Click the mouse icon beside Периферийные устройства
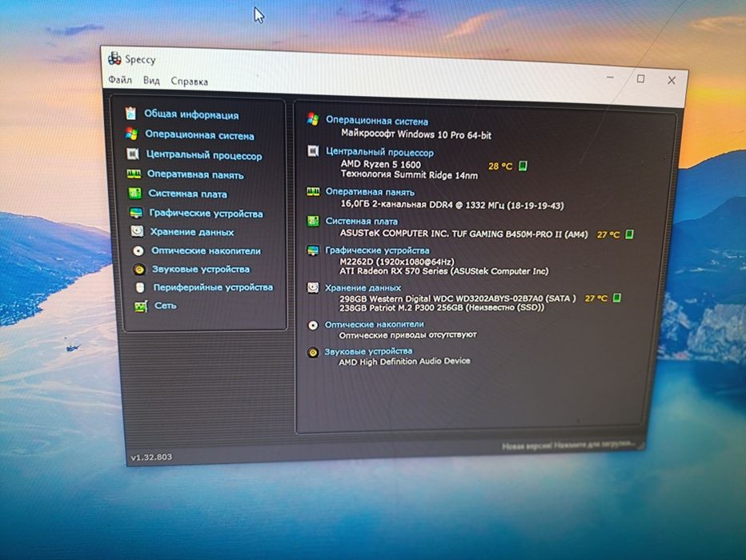Viewport: 746px width, 560px height. (140, 288)
